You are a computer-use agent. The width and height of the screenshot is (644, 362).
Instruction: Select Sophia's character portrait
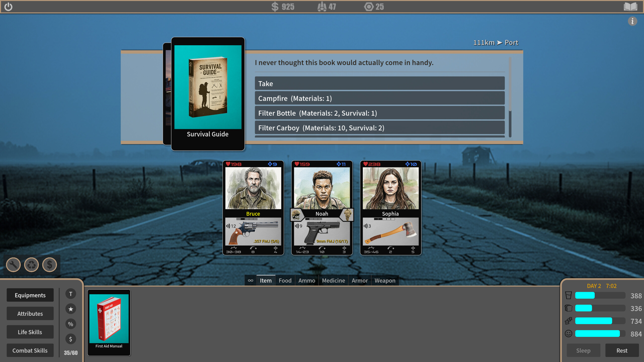pos(390,188)
